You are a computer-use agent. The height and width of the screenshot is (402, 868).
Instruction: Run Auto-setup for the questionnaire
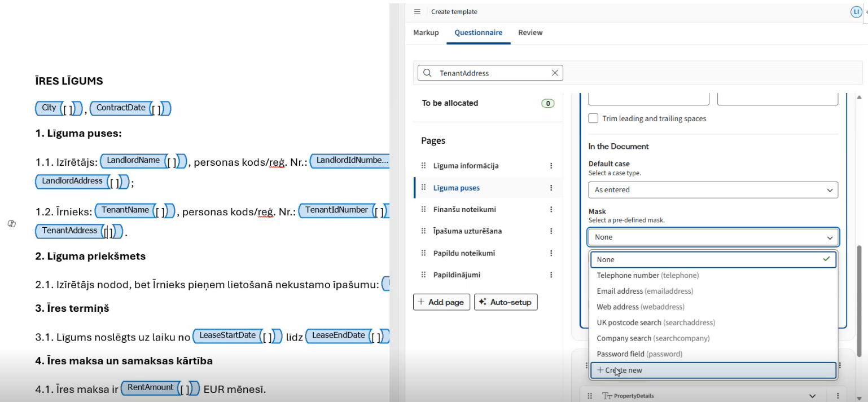coord(506,302)
